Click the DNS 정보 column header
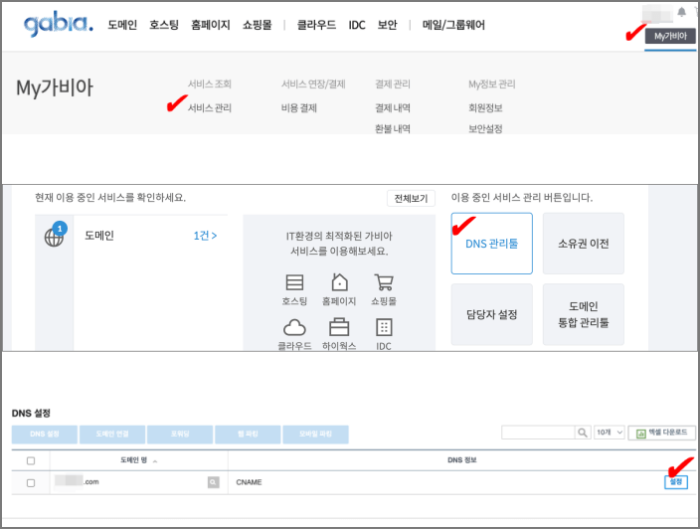Viewport: 700px width, 529px height. point(462,460)
